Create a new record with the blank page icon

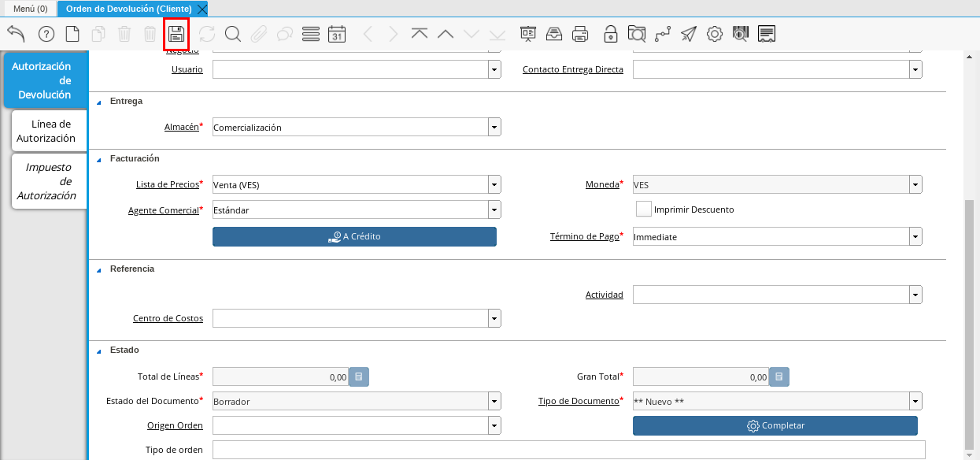[72, 34]
